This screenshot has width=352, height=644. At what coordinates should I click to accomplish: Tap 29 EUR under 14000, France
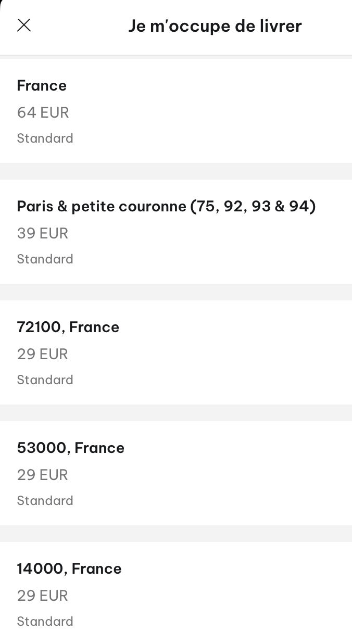tap(43, 596)
